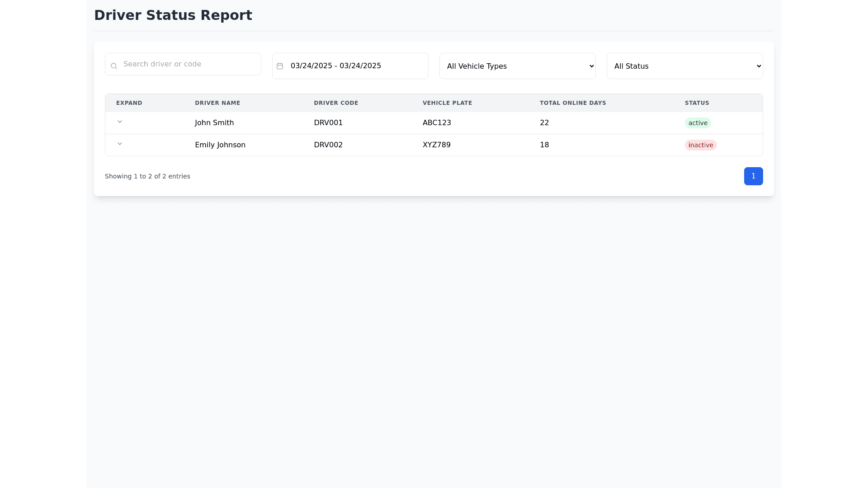Open the All Vehicle Types dropdown
Screen dimensions: 868x488
click(x=517, y=66)
